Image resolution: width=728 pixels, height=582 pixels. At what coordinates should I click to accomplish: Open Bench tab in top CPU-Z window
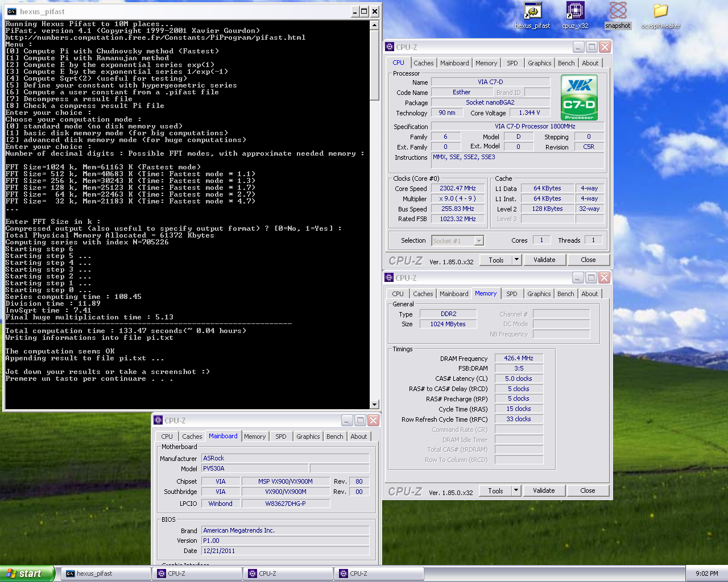(566, 63)
